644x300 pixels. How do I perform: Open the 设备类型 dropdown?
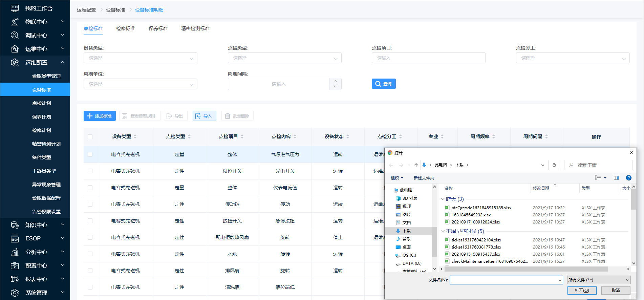click(x=140, y=58)
